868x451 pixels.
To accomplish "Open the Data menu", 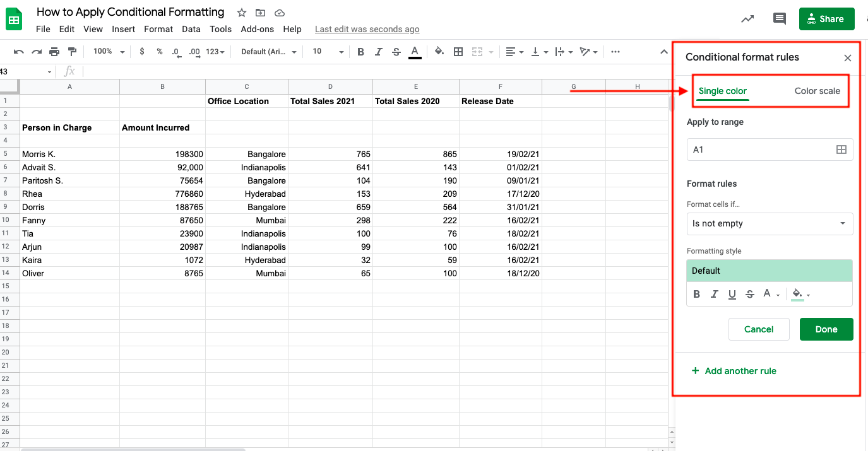I will coord(191,29).
